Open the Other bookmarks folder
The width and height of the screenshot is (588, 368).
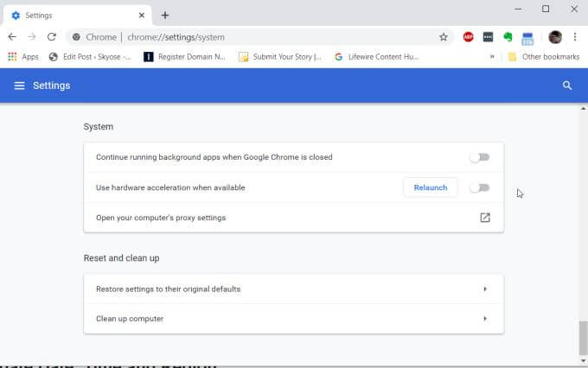click(x=543, y=57)
